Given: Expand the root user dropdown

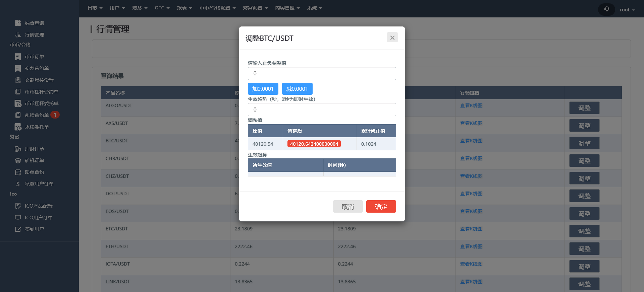Looking at the screenshot, I should [627, 10].
